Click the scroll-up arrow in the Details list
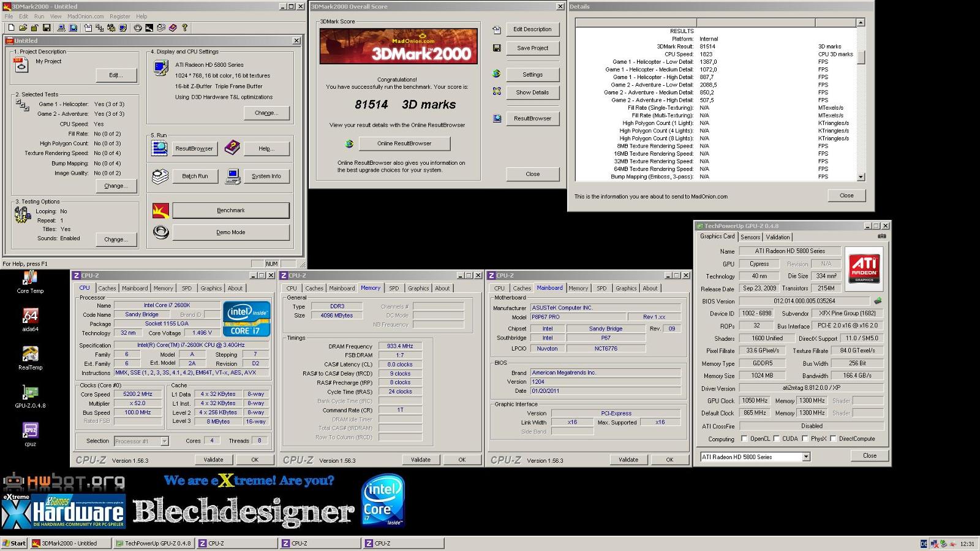 click(x=861, y=23)
